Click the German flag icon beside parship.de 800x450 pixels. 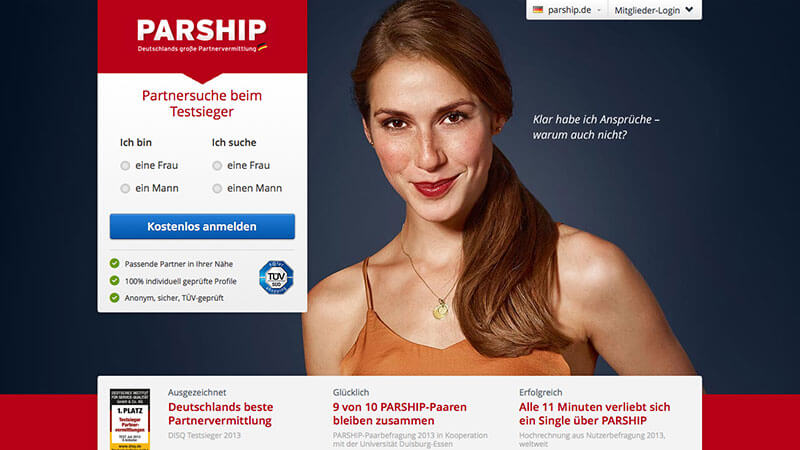(538, 10)
